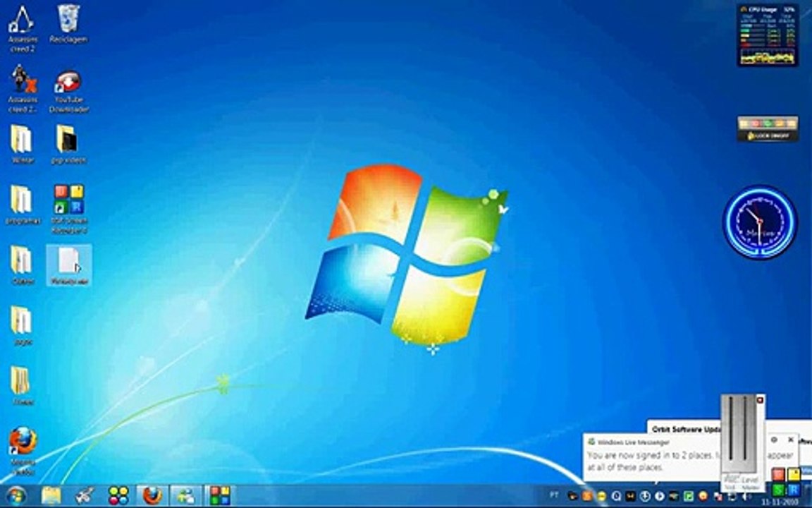
Task: Click the red button atop volume panel
Action: point(761,400)
